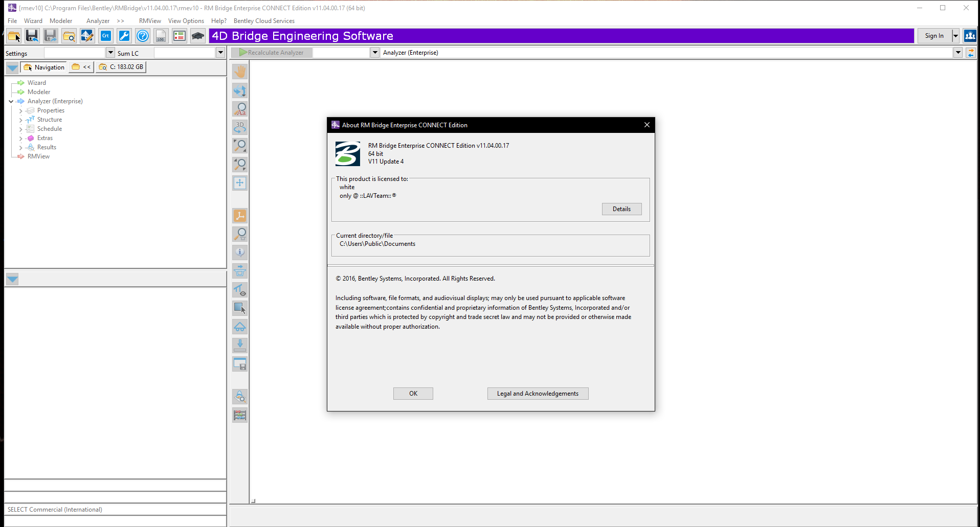Click the orange swap arrows icon at right

(970, 53)
